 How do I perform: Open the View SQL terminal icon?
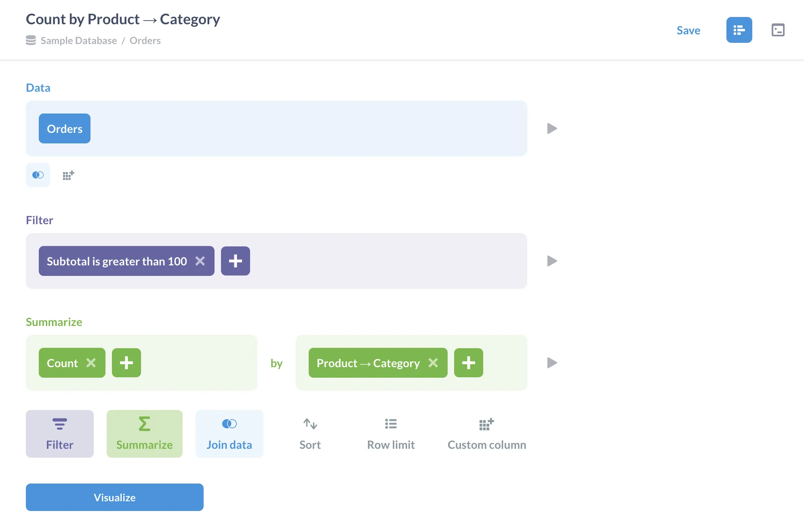(x=778, y=30)
